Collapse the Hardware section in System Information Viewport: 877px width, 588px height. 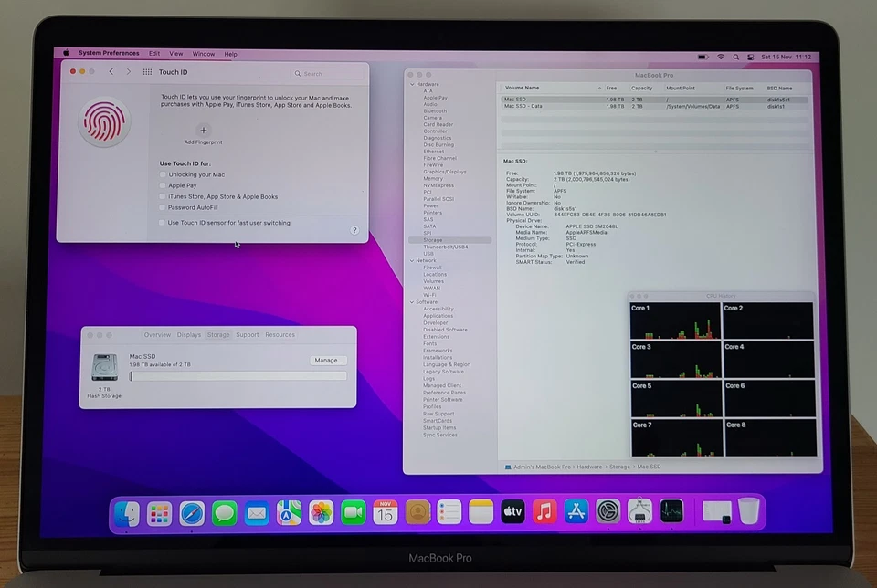point(414,84)
